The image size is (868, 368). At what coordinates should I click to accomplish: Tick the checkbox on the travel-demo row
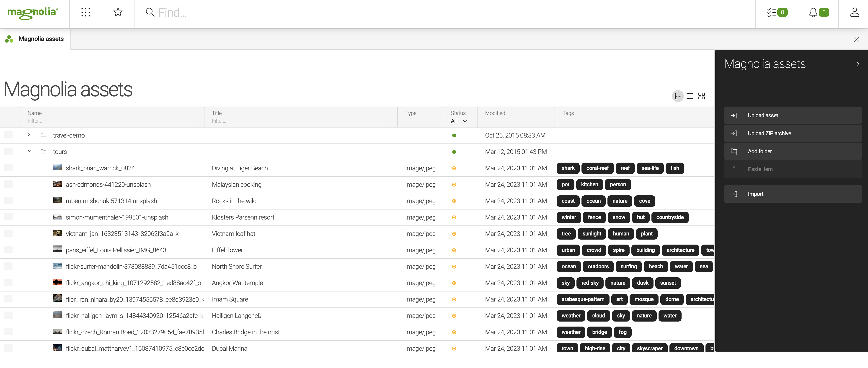pos(8,135)
